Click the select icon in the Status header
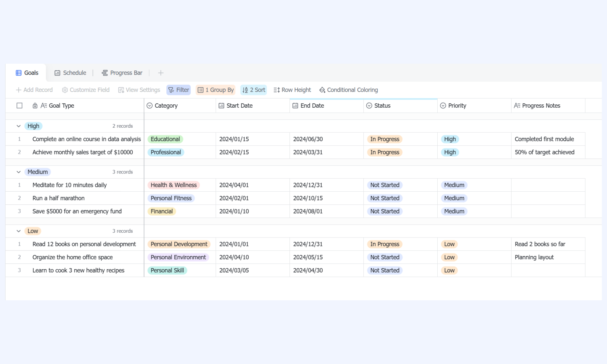This screenshot has height=364, width=607. 369,106
